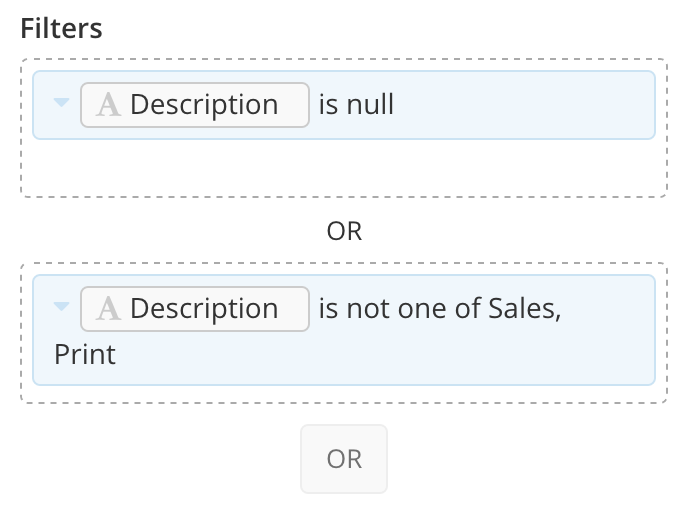The height and width of the screenshot is (514, 690).
Task: Expand the arrow beside the 'is null' filter
Action: click(x=61, y=103)
